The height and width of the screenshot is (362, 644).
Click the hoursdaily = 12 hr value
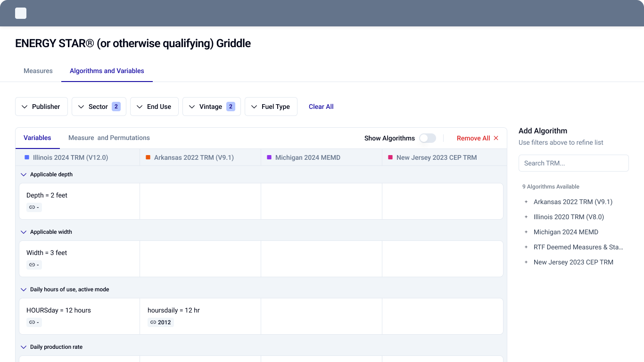173,310
